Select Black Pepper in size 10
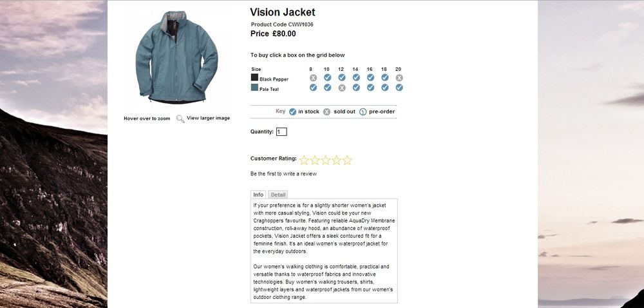The height and width of the screenshot is (308, 644). (x=327, y=78)
